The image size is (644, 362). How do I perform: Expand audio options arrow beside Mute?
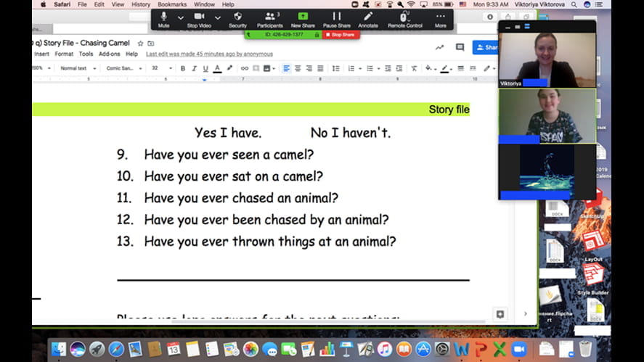coord(181,17)
